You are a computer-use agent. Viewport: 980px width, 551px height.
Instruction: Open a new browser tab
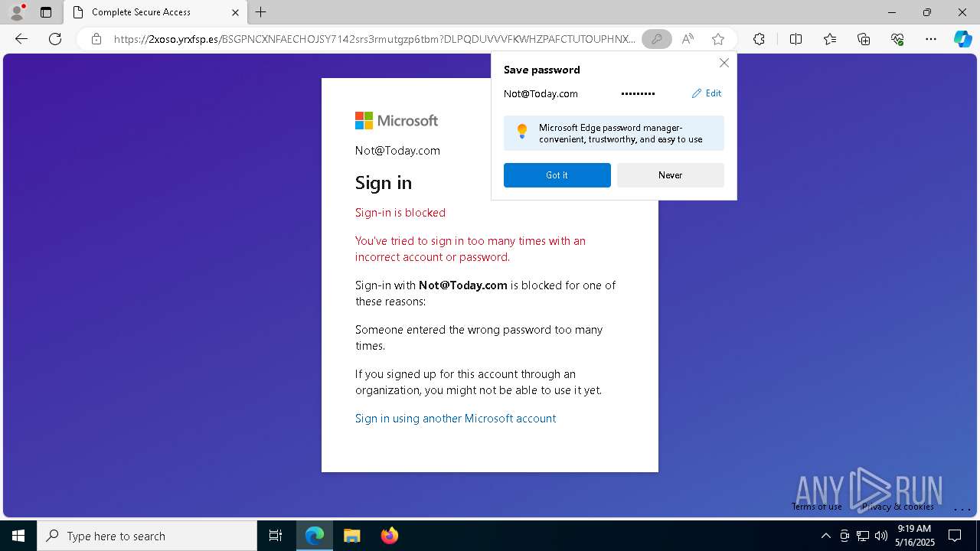pos(261,12)
